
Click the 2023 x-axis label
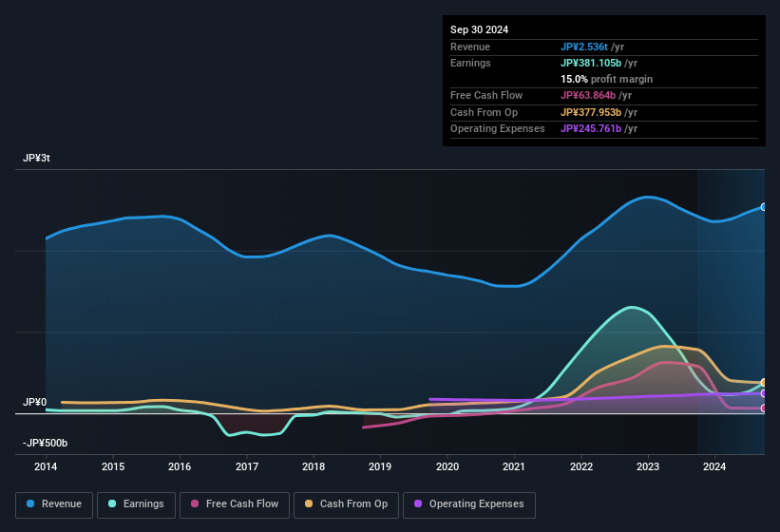click(648, 466)
